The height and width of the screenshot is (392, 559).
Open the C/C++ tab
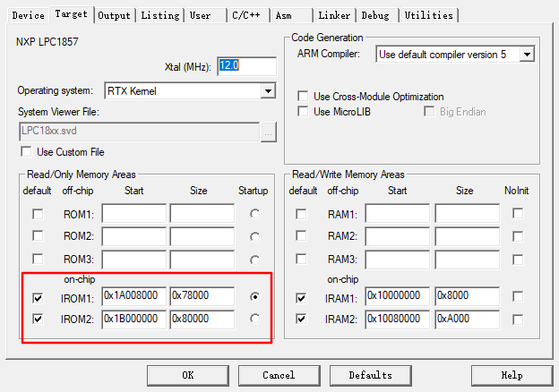(x=248, y=15)
